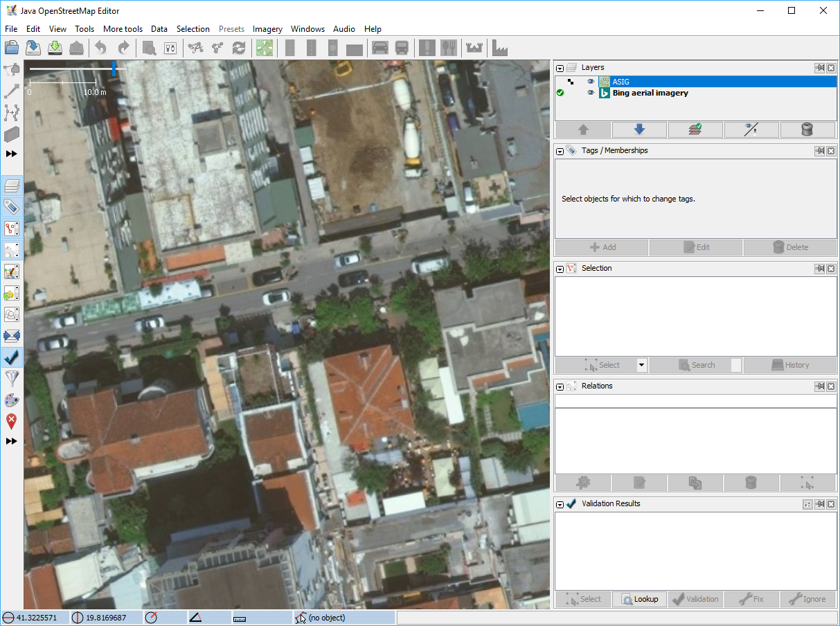This screenshot has height=626, width=840.
Task: Collapse the Layers panel
Action: click(x=560, y=68)
